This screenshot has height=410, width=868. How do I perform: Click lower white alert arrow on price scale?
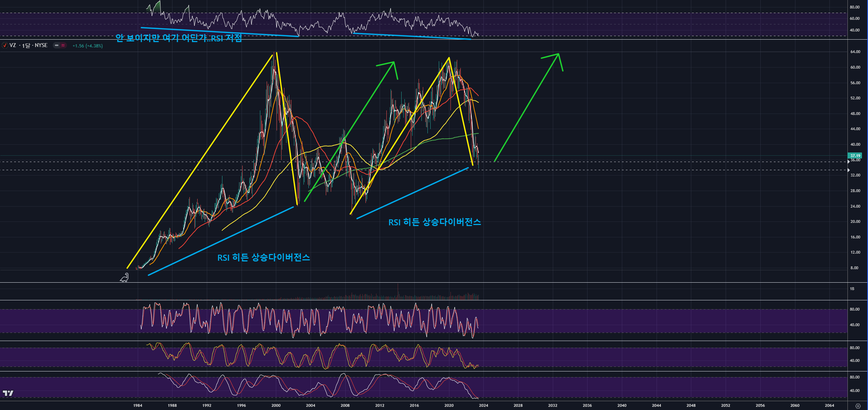click(x=849, y=170)
